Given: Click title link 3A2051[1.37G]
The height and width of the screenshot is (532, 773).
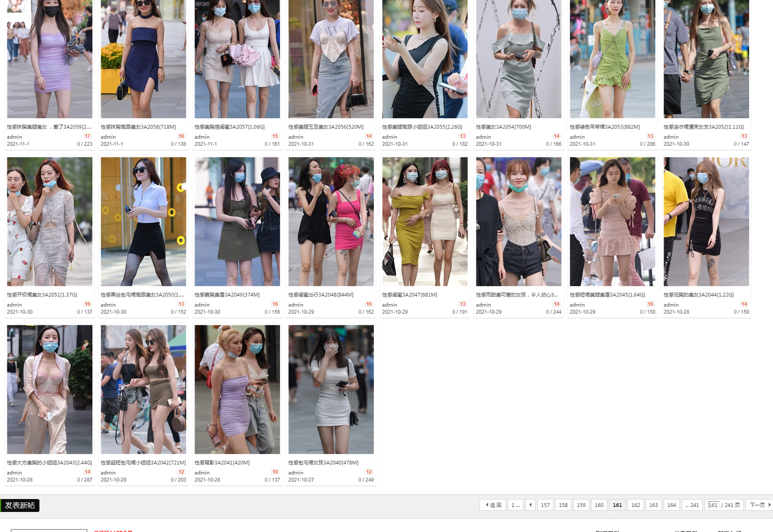Looking at the screenshot, I should [42, 295].
